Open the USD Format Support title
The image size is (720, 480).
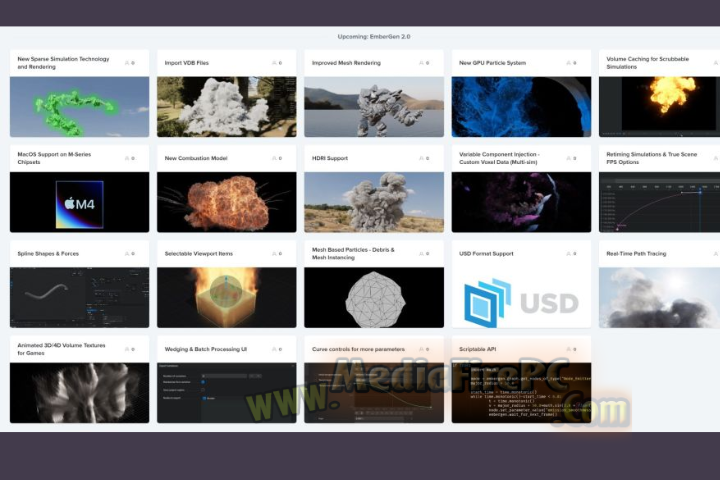pyautogui.click(x=486, y=254)
